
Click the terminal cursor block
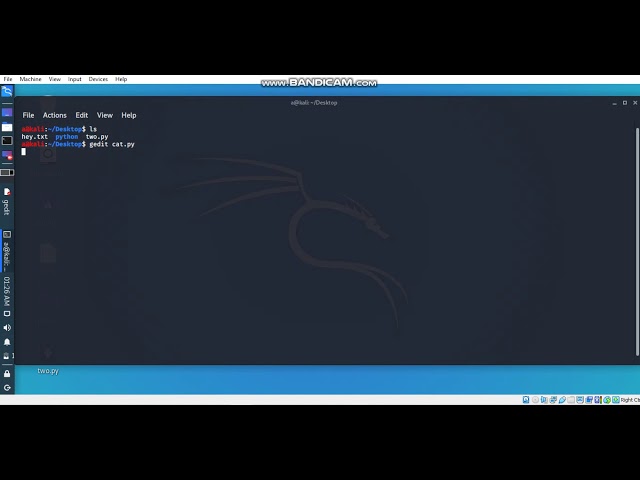point(23,152)
